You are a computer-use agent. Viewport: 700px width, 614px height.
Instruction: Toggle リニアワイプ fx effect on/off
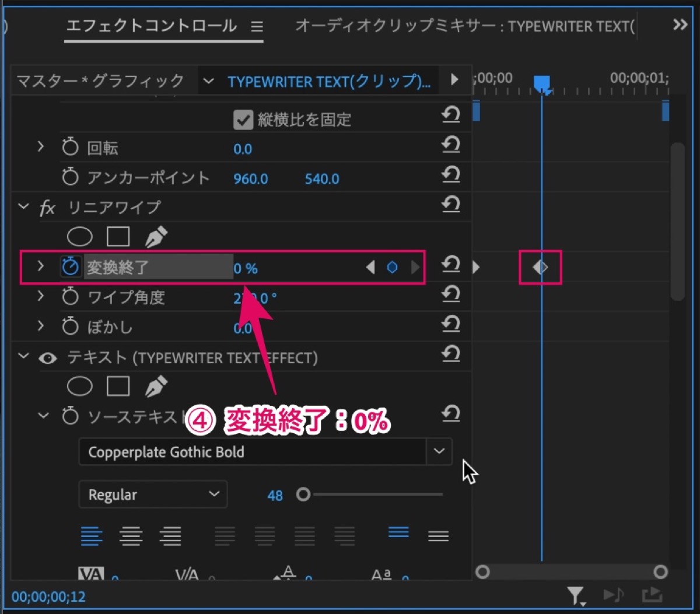tap(47, 208)
